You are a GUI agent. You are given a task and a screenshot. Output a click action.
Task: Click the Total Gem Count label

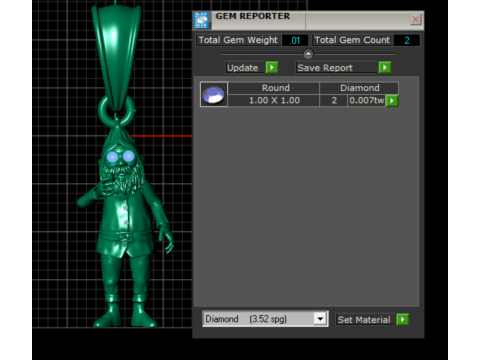click(352, 40)
